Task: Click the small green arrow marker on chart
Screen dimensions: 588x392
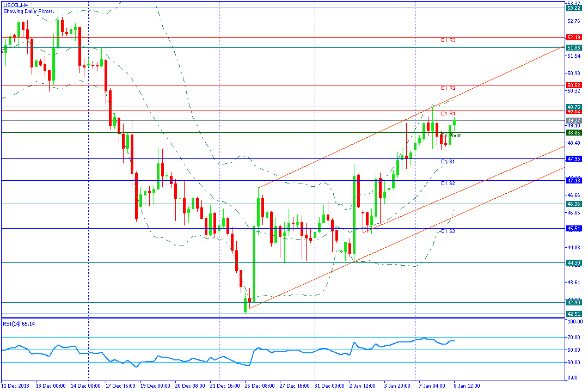Action: tap(341, 252)
